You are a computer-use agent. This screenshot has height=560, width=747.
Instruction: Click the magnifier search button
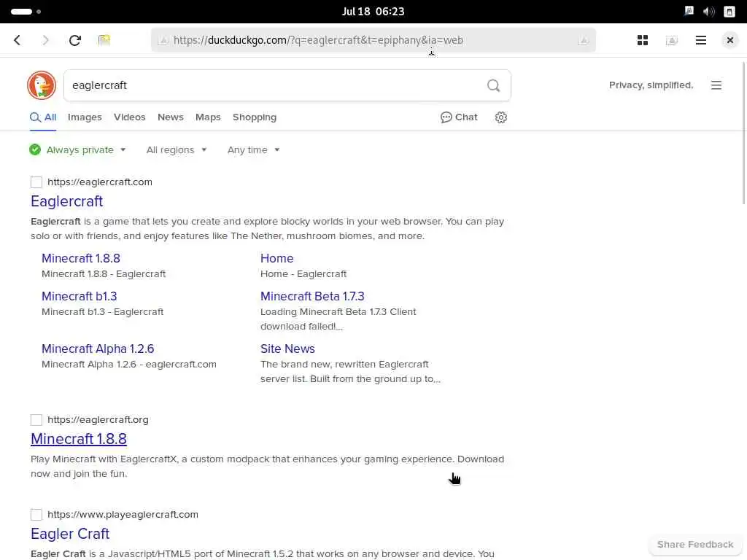(494, 85)
